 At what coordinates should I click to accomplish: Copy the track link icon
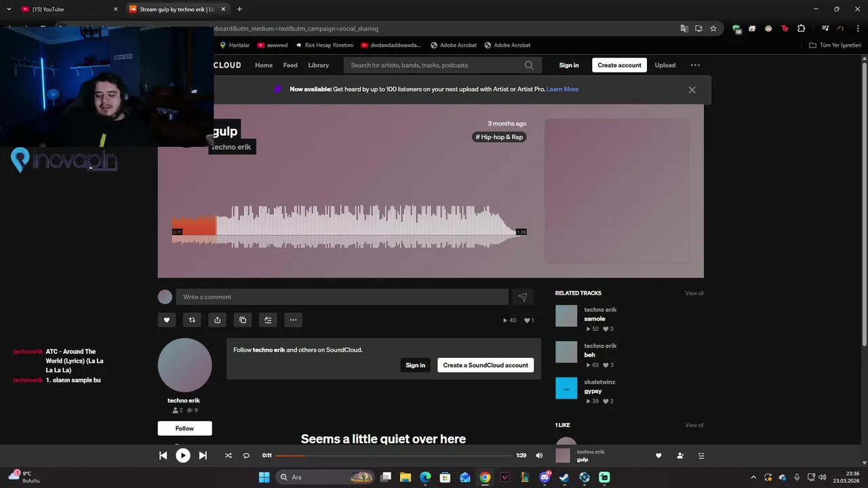point(243,320)
